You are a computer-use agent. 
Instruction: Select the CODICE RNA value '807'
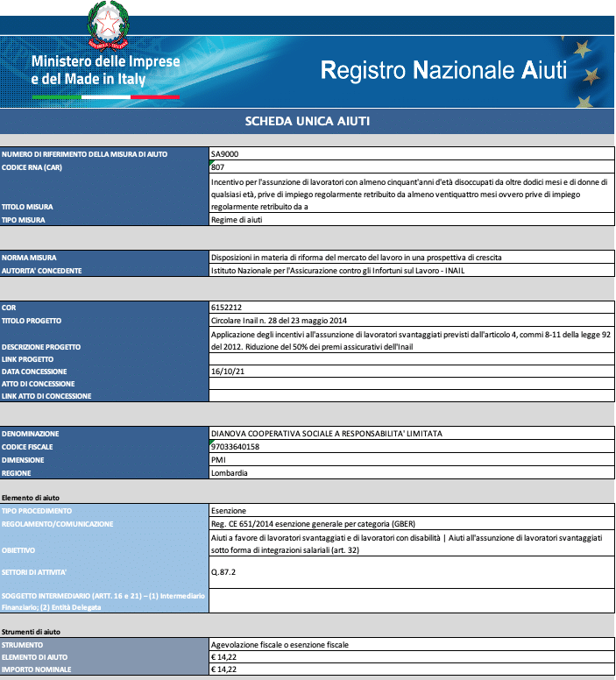point(412,167)
